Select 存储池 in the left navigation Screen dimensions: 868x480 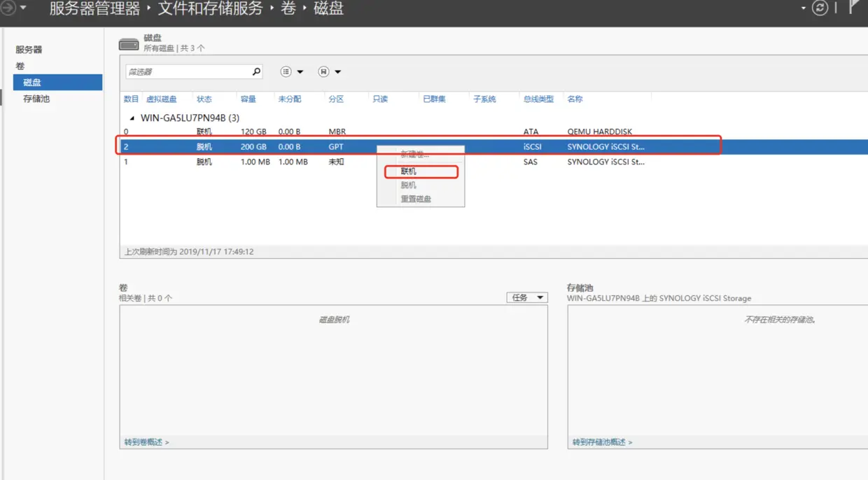pos(36,99)
